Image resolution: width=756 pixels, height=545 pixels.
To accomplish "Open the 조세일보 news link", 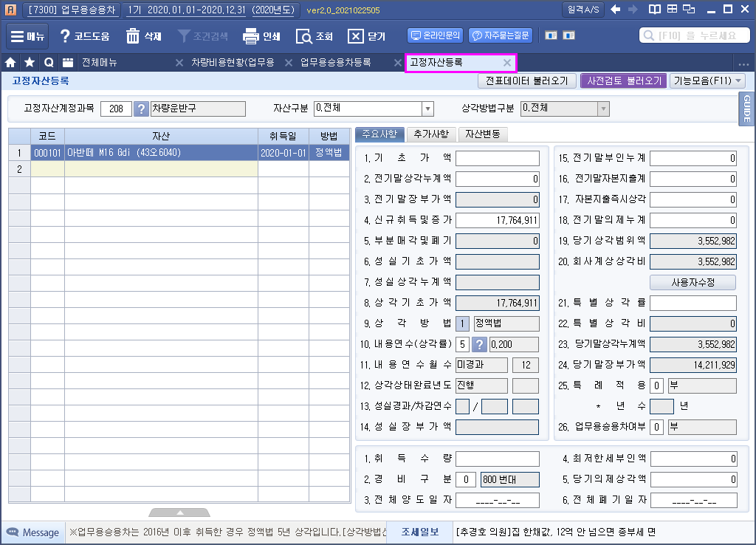I will click(420, 532).
